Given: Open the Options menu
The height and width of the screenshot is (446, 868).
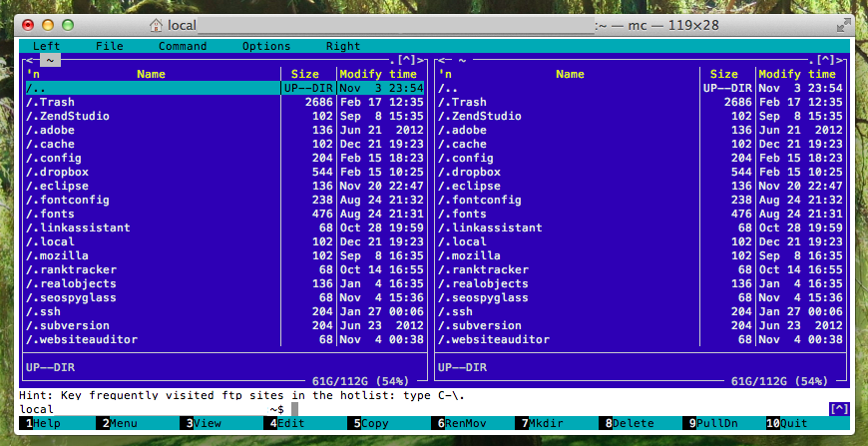Looking at the screenshot, I should [266, 46].
